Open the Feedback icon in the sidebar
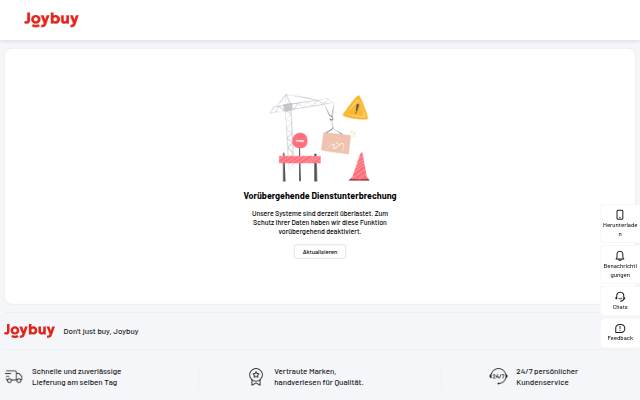Viewport: 640px width, 400px height. click(x=620, y=329)
